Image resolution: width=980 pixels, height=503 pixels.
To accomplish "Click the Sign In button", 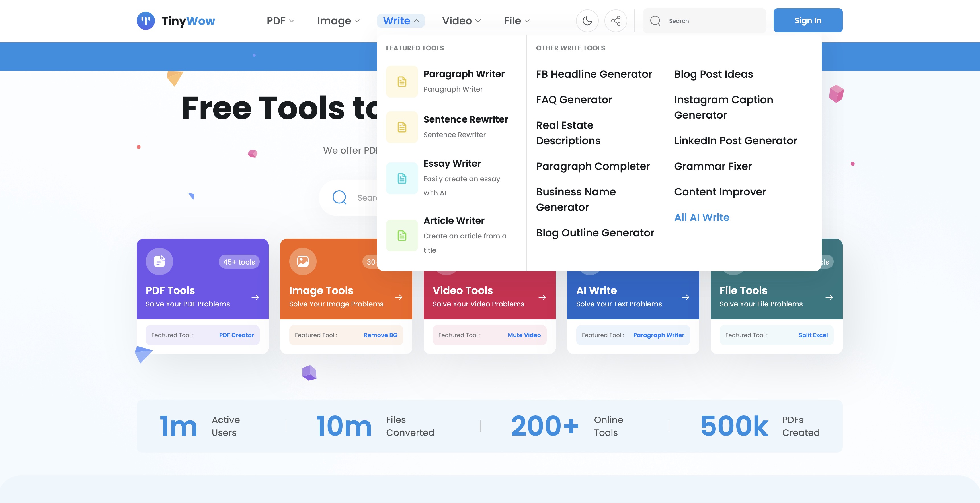I will tap(808, 20).
